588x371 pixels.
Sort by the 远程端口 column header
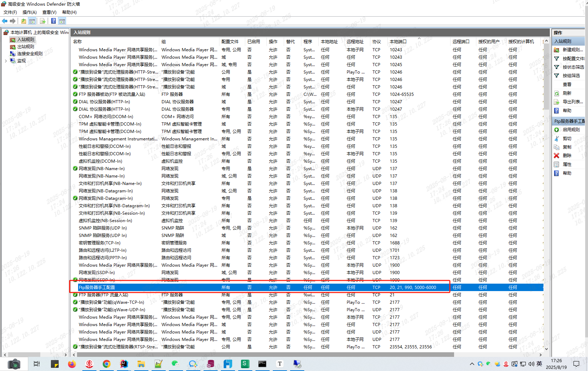coord(463,42)
